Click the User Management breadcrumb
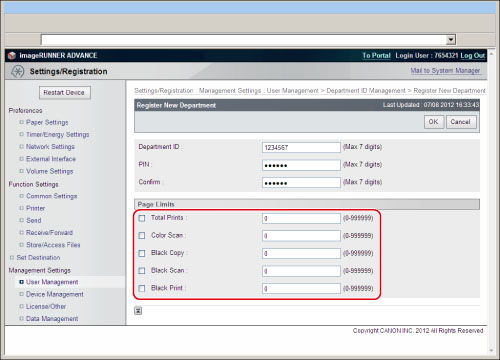The width and height of the screenshot is (500, 360). (292, 91)
